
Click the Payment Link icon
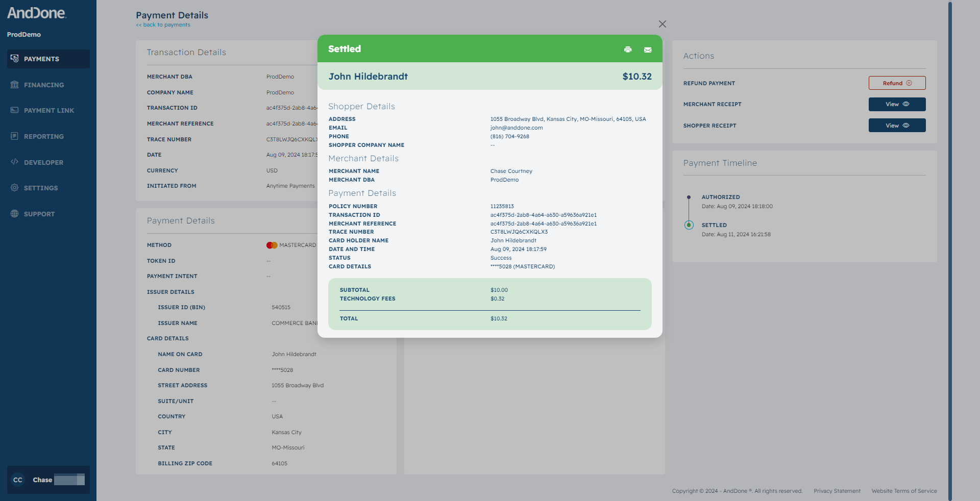(14, 110)
